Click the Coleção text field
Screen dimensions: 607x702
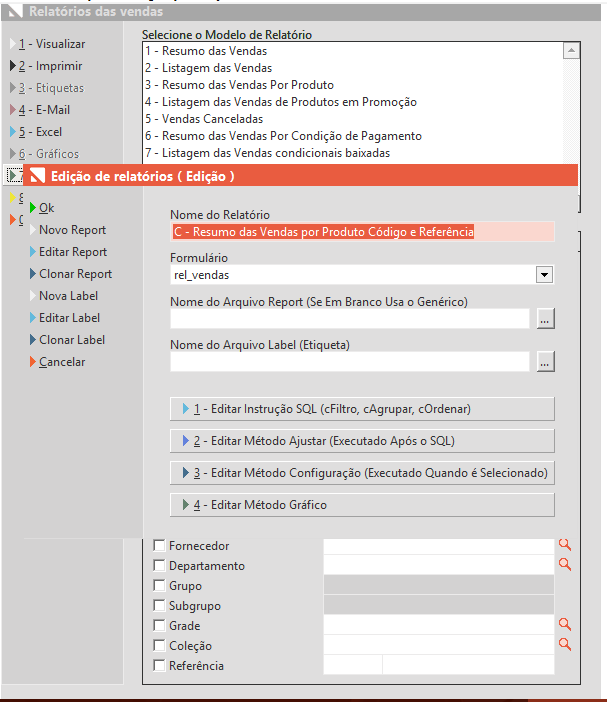(x=439, y=645)
